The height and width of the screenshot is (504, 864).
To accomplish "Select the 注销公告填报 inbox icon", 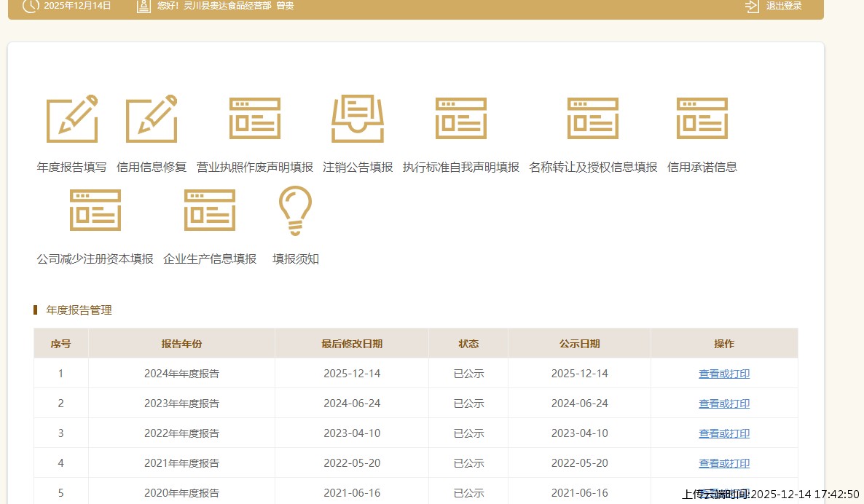I will pyautogui.click(x=358, y=119).
